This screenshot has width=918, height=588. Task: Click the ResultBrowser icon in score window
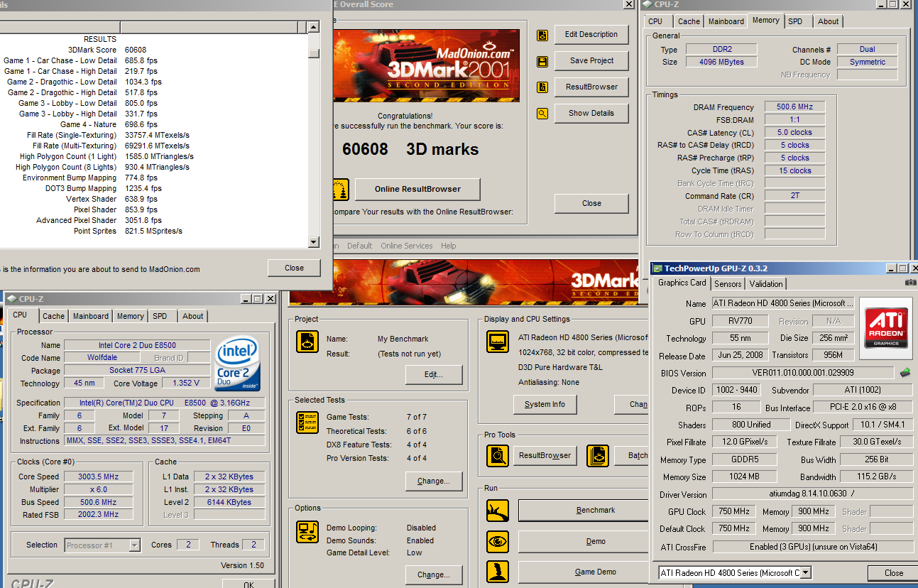tap(542, 87)
